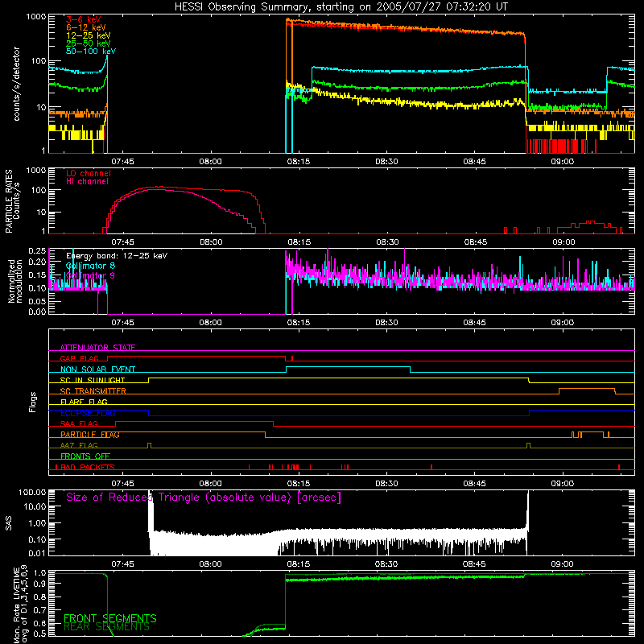Click the BAD PACKETS flag label
644x644 pixels.
[x=88, y=467]
